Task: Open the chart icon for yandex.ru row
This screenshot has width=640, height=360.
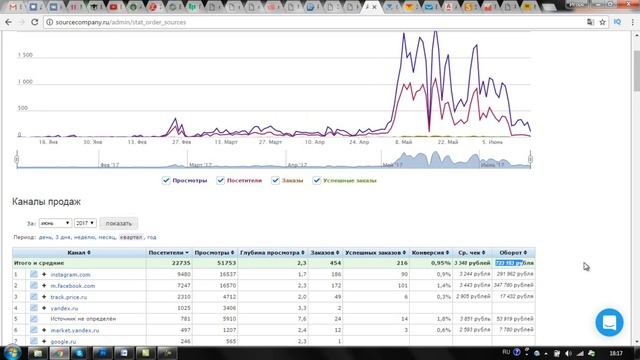Action: click(x=33, y=308)
